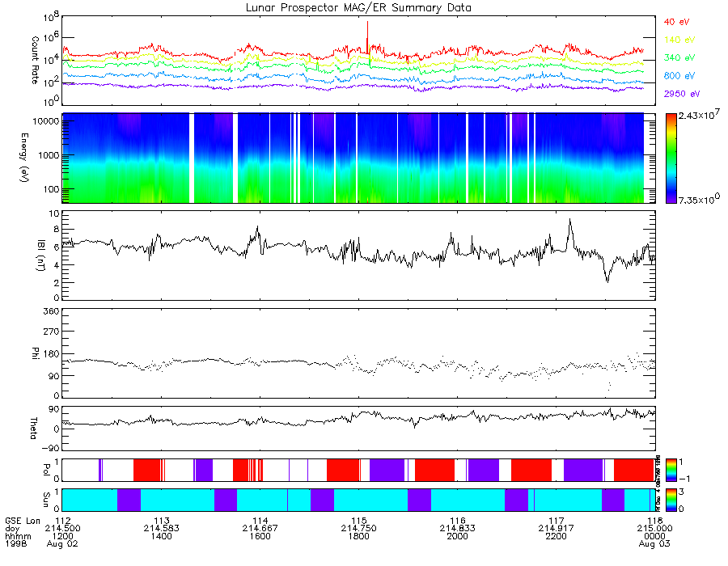Screen dimensions: 728x566
Task: Click the '|B| (nT)' axis label
Action: [x=40, y=256]
